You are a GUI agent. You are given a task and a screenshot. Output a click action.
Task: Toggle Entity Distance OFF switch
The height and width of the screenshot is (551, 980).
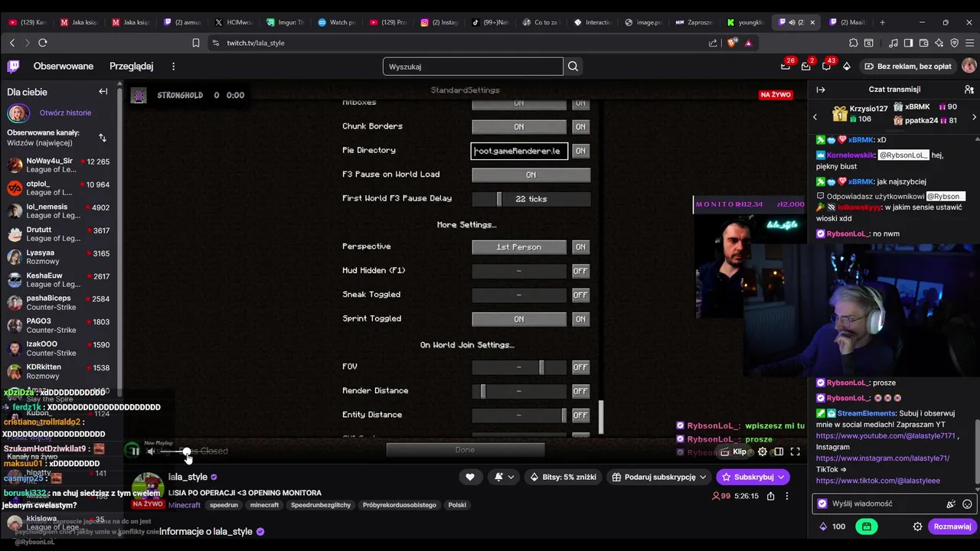click(581, 416)
